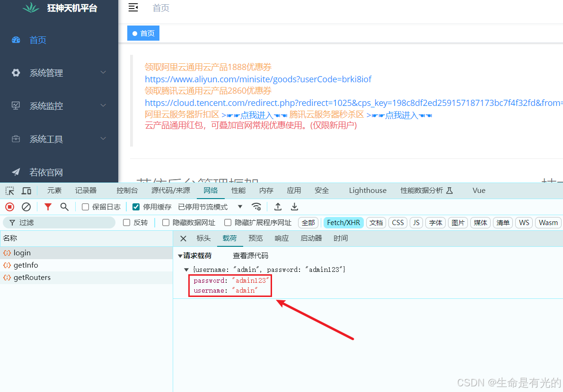Click 首页 breadcrumb in header

point(161,8)
